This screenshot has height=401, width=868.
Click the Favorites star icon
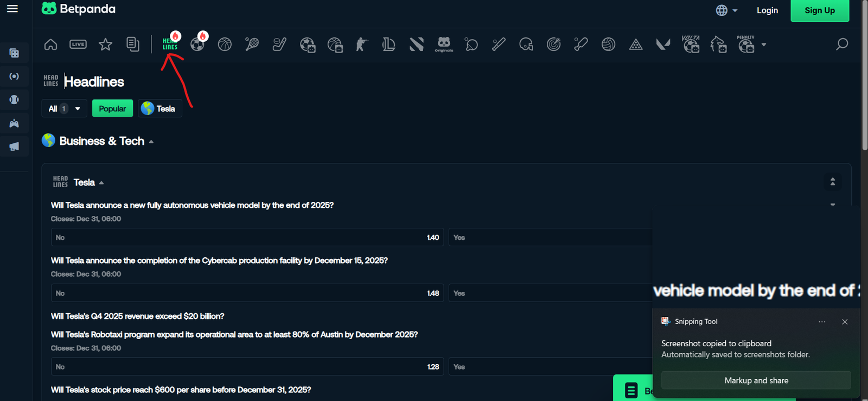[105, 44]
